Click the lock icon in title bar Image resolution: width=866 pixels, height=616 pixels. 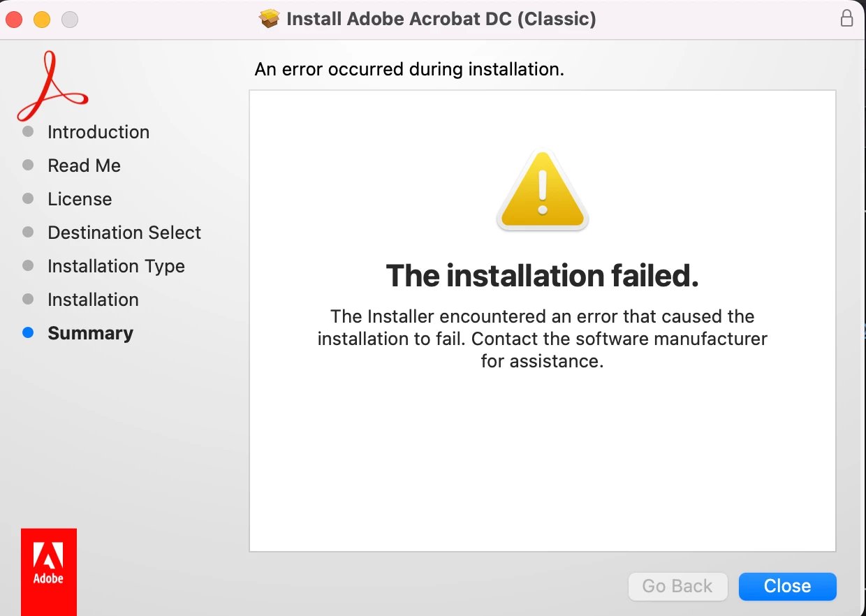846,18
